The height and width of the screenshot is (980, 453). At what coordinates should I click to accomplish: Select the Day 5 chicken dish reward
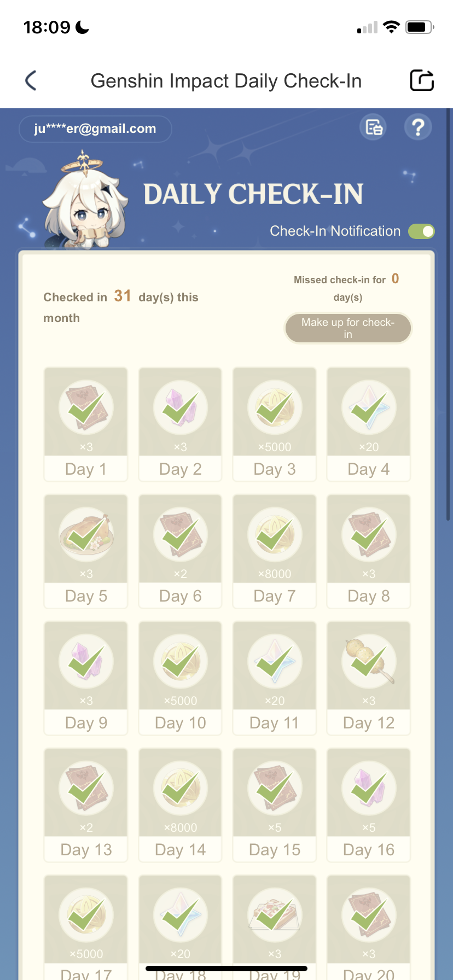point(86,551)
